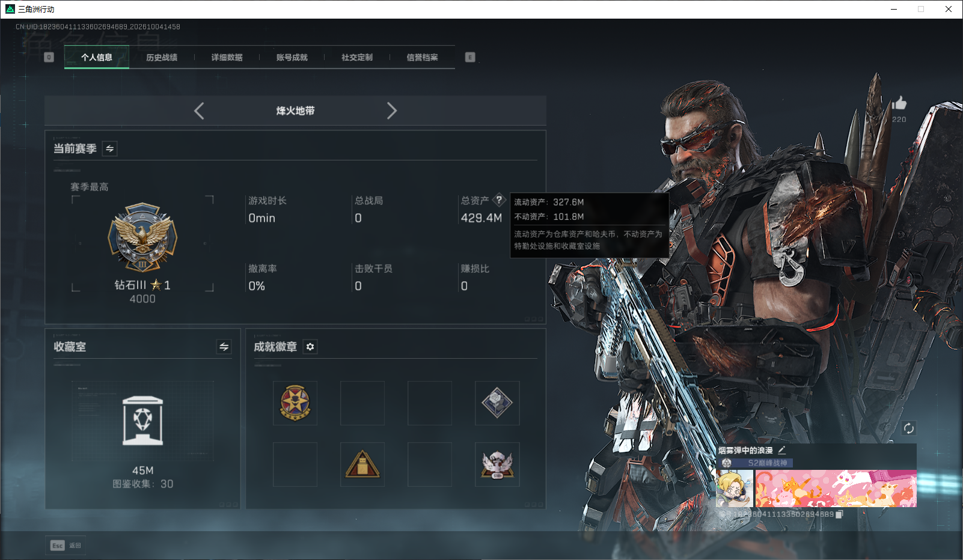Switch to the 历史战绩 tab
The width and height of the screenshot is (963, 560).
[x=162, y=57]
